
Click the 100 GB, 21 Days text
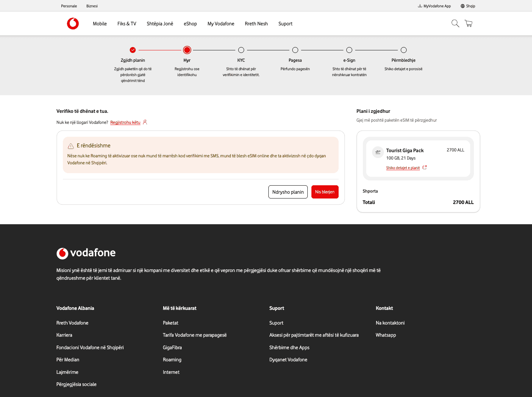pos(401,158)
